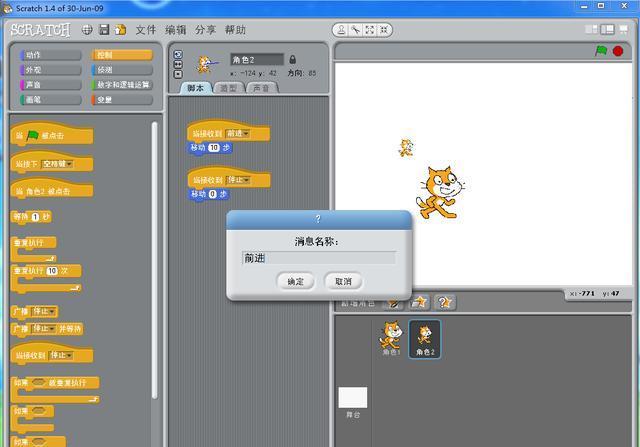Click the 角色2 sprite name field
The width and height of the screenshot is (640, 447).
click(x=257, y=60)
